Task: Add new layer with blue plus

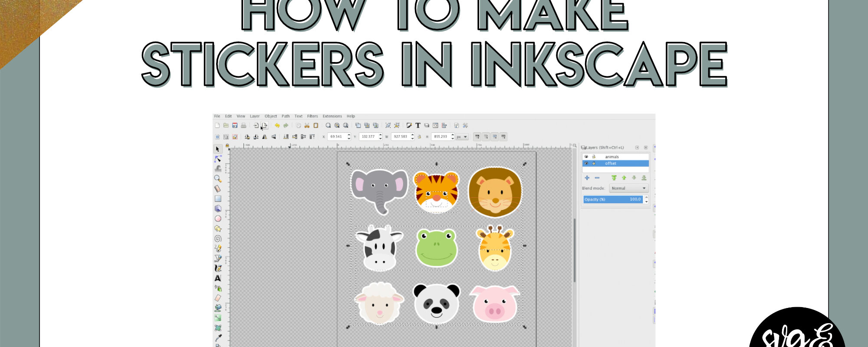Action: point(587,178)
